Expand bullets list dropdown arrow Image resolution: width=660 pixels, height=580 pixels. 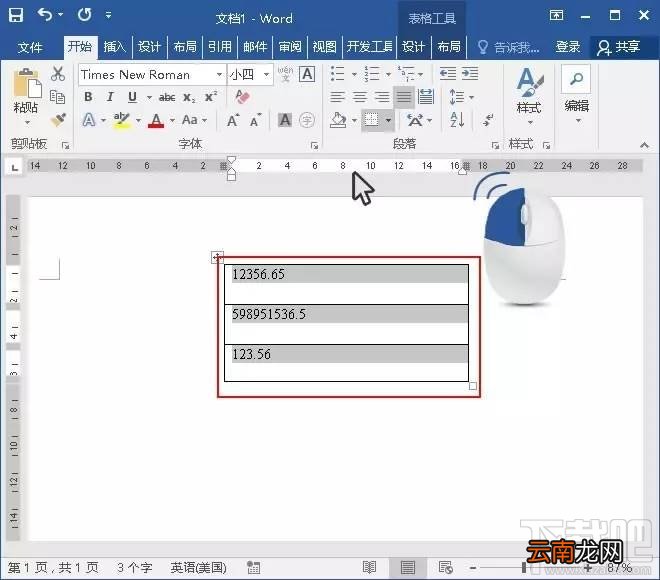coord(354,74)
